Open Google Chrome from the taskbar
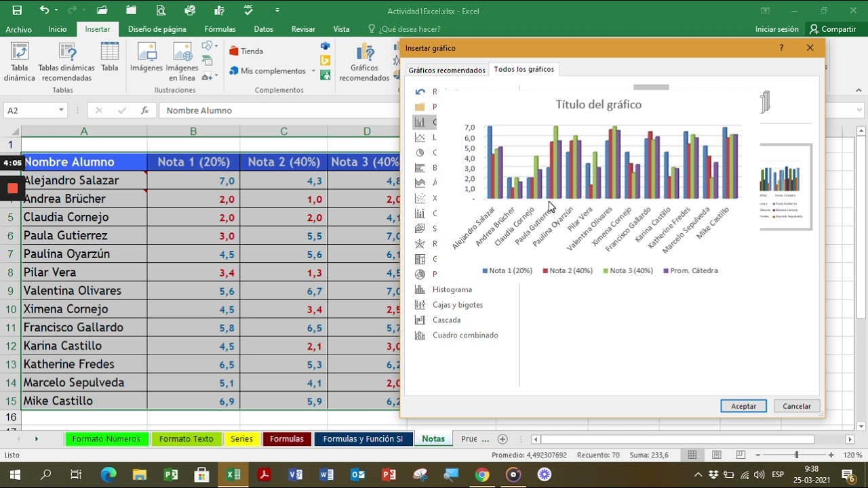 coord(482,474)
